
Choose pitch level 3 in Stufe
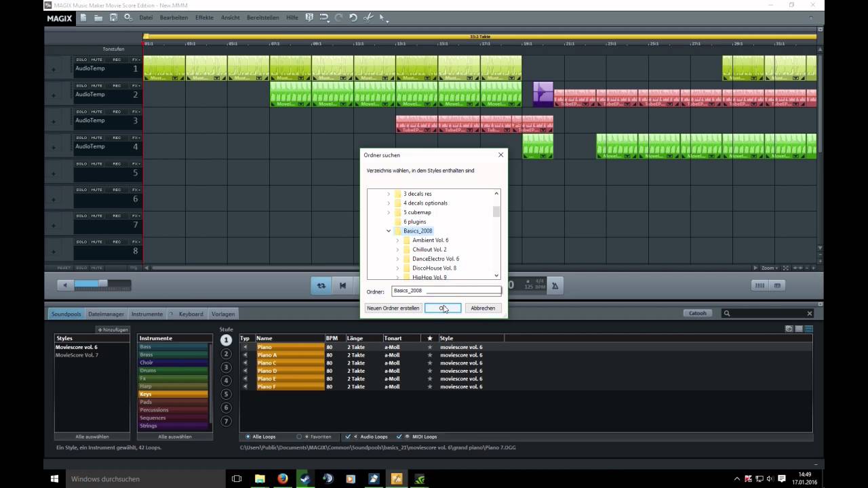[x=226, y=367]
